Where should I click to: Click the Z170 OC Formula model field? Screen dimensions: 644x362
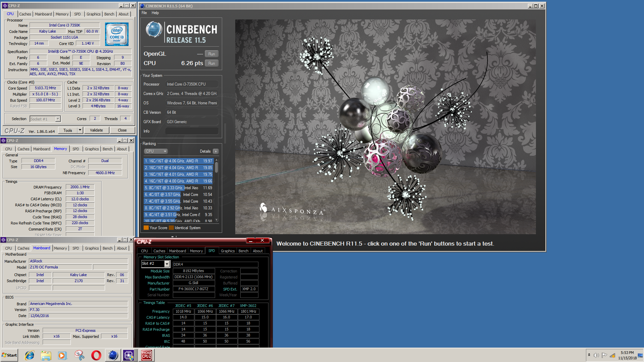(60, 267)
